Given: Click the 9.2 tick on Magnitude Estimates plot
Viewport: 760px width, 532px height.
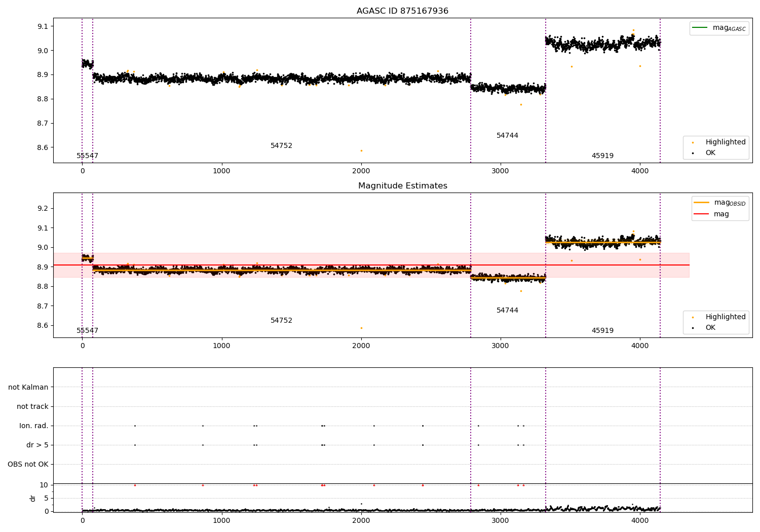Looking at the screenshot, I should (44, 208).
